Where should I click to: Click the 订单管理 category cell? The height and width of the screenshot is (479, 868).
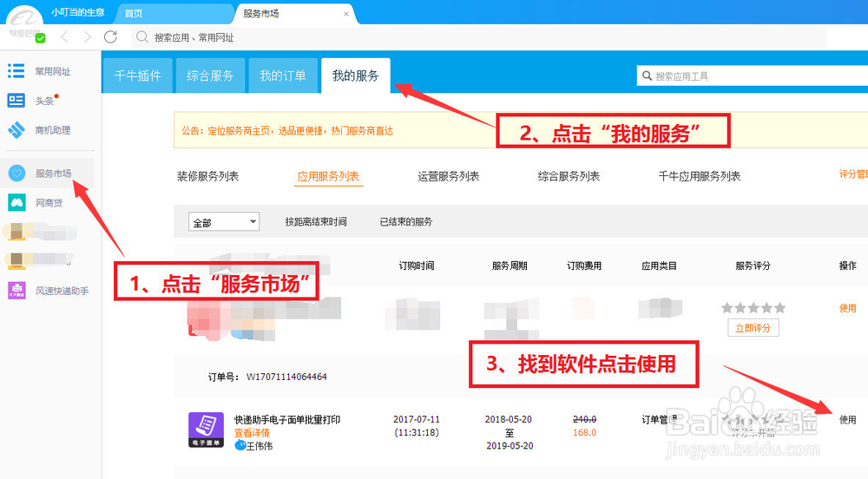pyautogui.click(x=659, y=420)
